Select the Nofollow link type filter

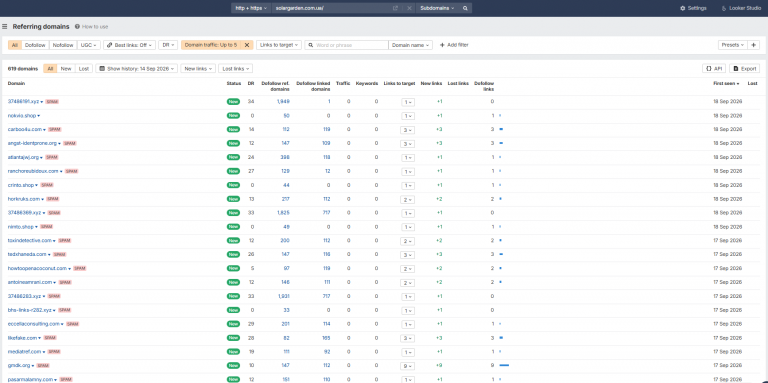pyautogui.click(x=63, y=45)
